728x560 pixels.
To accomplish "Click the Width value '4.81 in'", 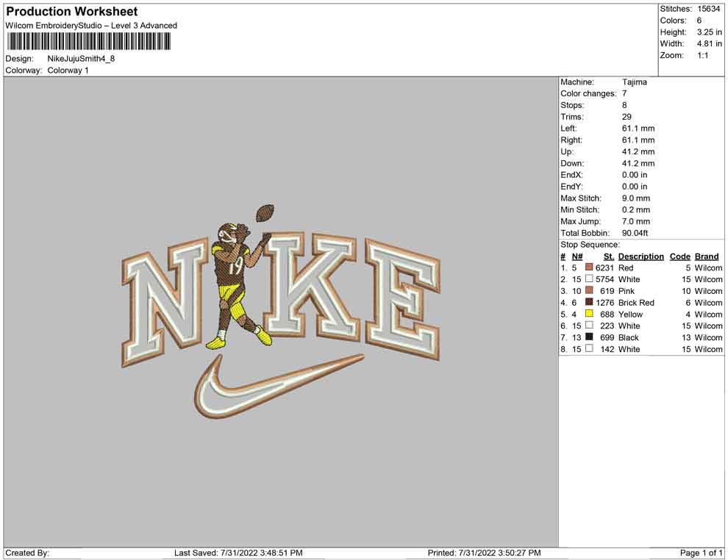I will tap(709, 43).
